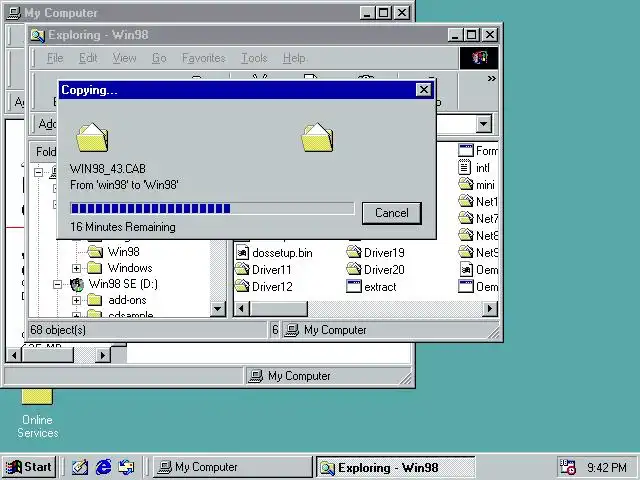Click the 68 object(s) status text
The image size is (640, 480).
point(58,330)
